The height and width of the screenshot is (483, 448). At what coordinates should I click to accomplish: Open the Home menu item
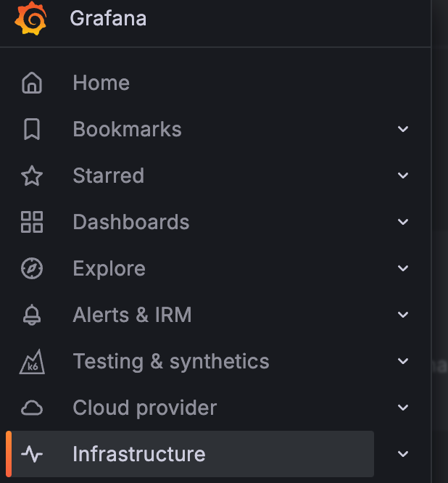pyautogui.click(x=101, y=83)
